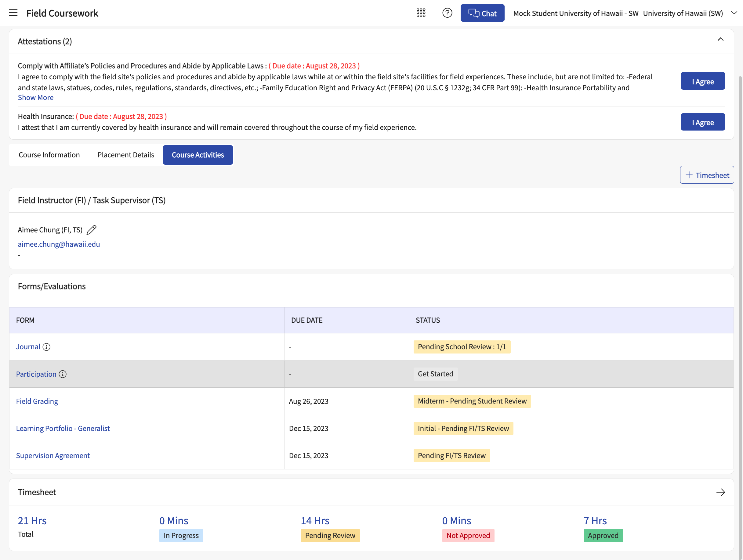Show info icon next to Participation
The width and height of the screenshot is (743, 560).
(63, 374)
